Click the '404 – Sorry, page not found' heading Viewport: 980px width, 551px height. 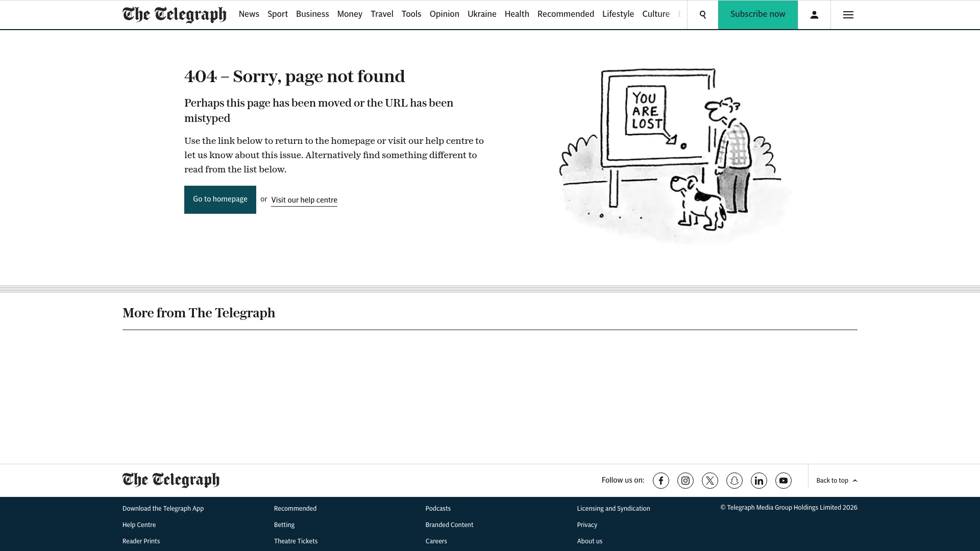tap(295, 77)
